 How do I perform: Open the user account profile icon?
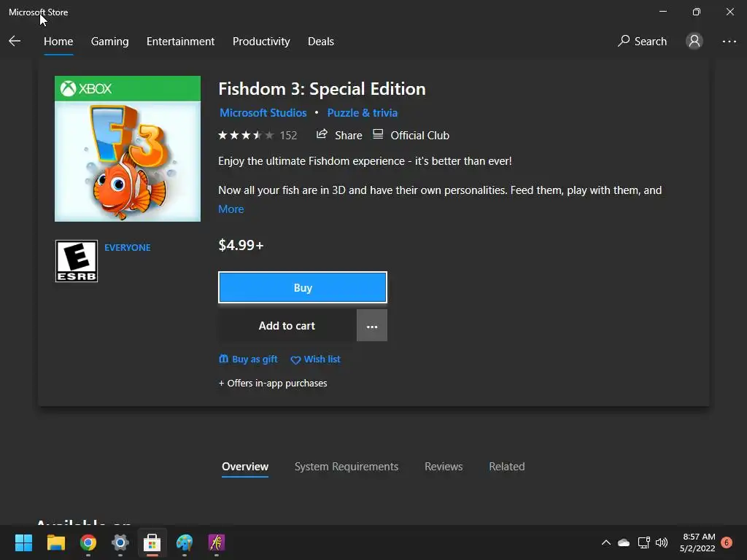(x=694, y=42)
